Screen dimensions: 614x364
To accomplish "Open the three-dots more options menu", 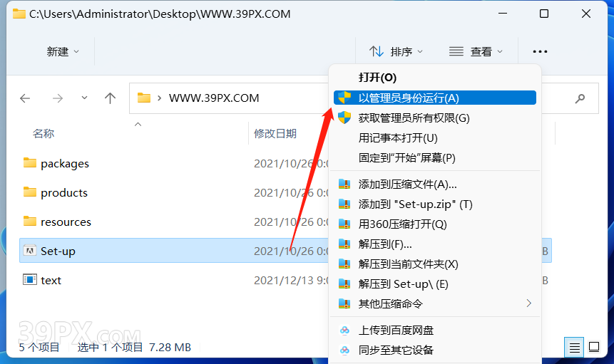I will (x=540, y=51).
